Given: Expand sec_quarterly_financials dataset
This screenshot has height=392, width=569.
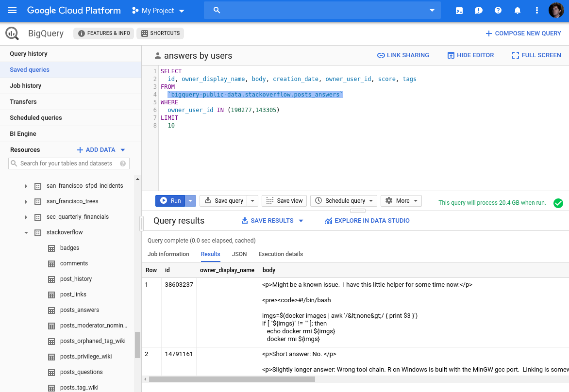Looking at the screenshot, I should 26,217.
